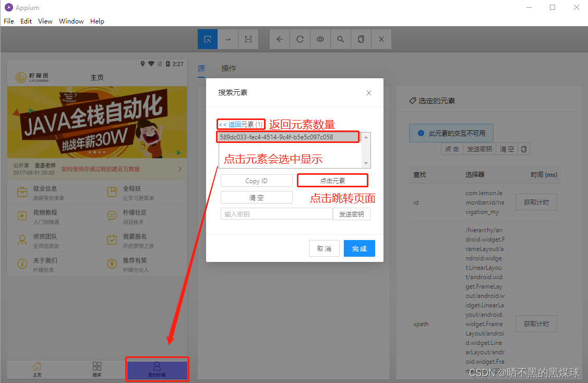Image resolution: width=588 pixels, height=383 pixels.
Task: Copy XML source to clipboard icon
Action: coord(361,39)
